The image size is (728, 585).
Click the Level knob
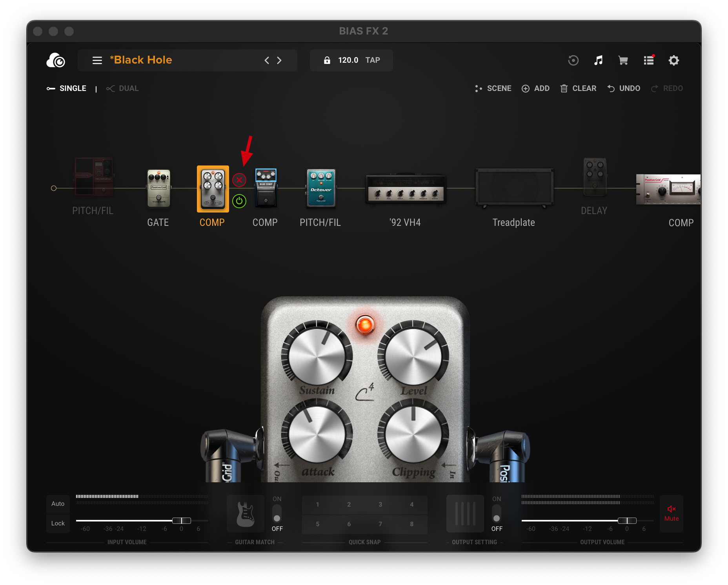tap(413, 356)
